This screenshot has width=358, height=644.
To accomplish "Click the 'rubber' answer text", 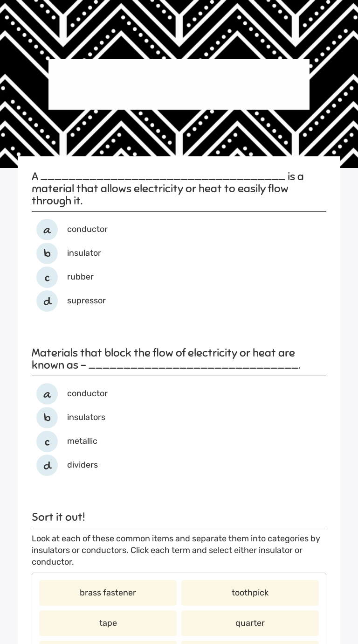I will 80,277.
